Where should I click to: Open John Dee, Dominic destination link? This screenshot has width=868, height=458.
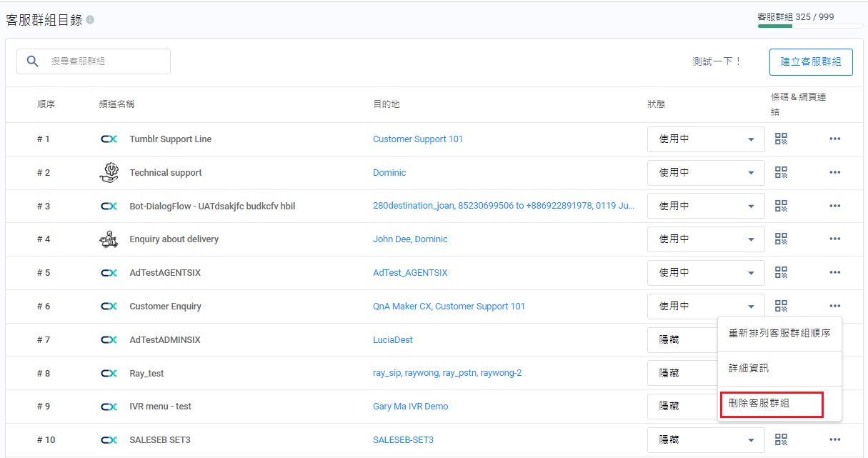410,239
